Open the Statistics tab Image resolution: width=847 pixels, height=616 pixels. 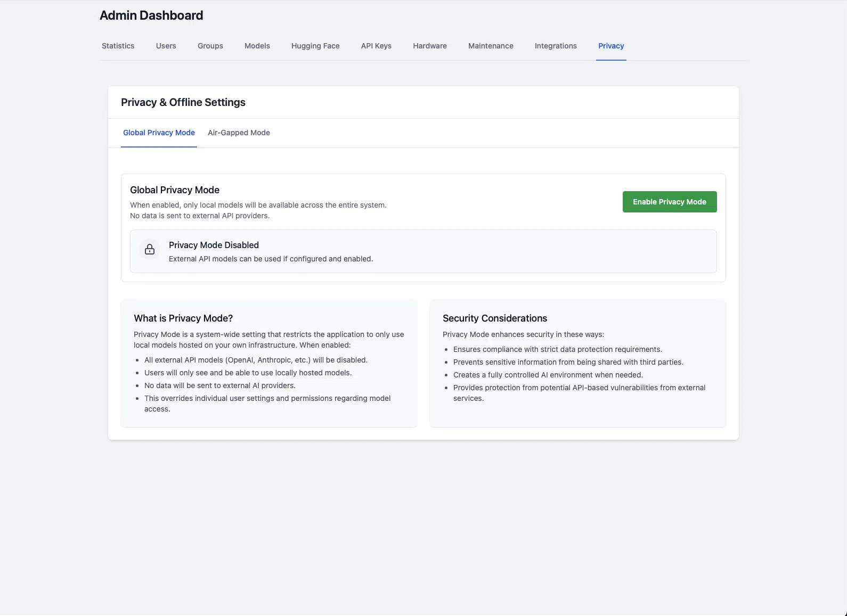pyautogui.click(x=118, y=46)
